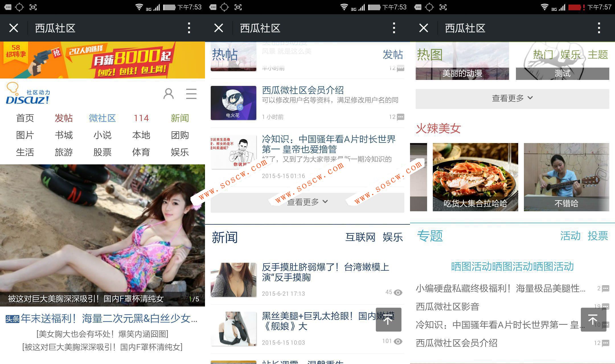615x364 pixels.
Task: Close the left screen with the X icon
Action: click(x=14, y=28)
